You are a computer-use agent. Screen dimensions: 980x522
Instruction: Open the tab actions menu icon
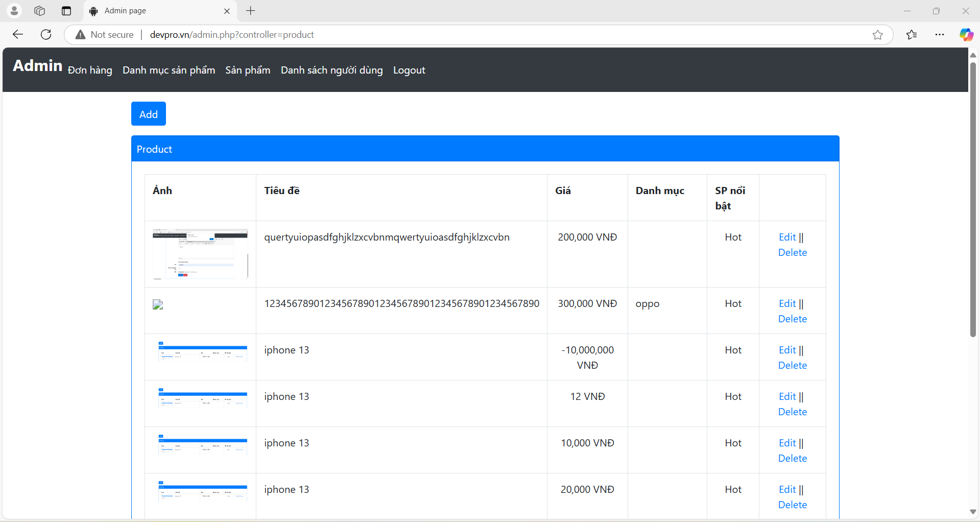pyautogui.click(x=66, y=11)
